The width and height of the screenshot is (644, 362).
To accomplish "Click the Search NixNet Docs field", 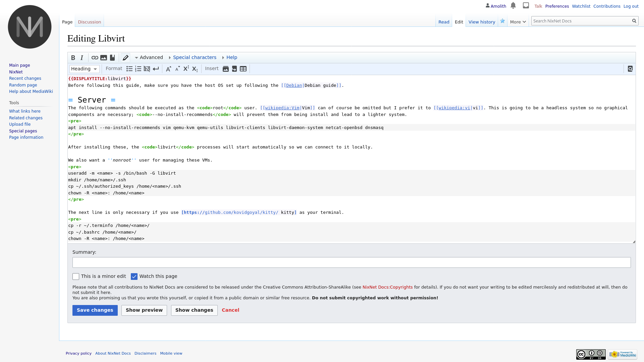I will (581, 21).
